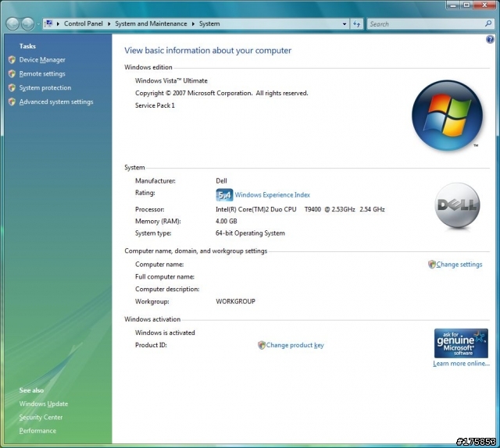Image resolution: width=500 pixels, height=448 pixels.
Task: Maximize the System window
Action: [x=466, y=5]
